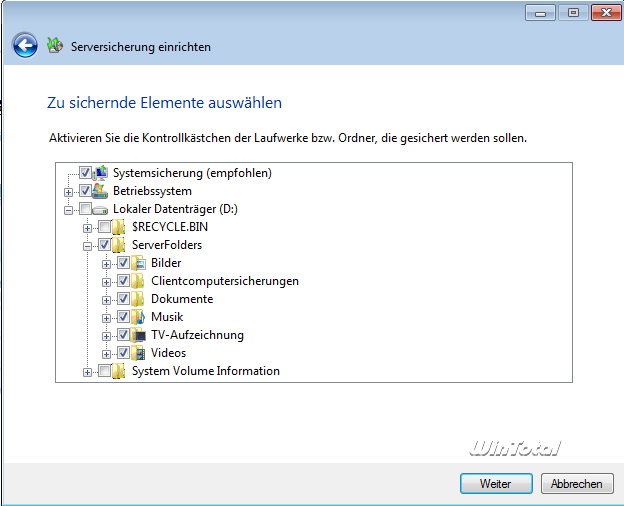624x506 pixels.
Task: Click the Lokaler Datenträger (D:) drive icon
Action: [x=100, y=209]
